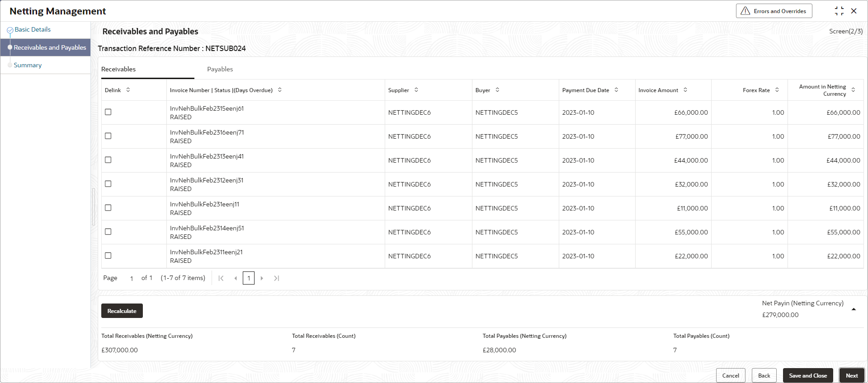Tick delink checkbox for InvNehBulkFeb231eenj11

click(108, 208)
